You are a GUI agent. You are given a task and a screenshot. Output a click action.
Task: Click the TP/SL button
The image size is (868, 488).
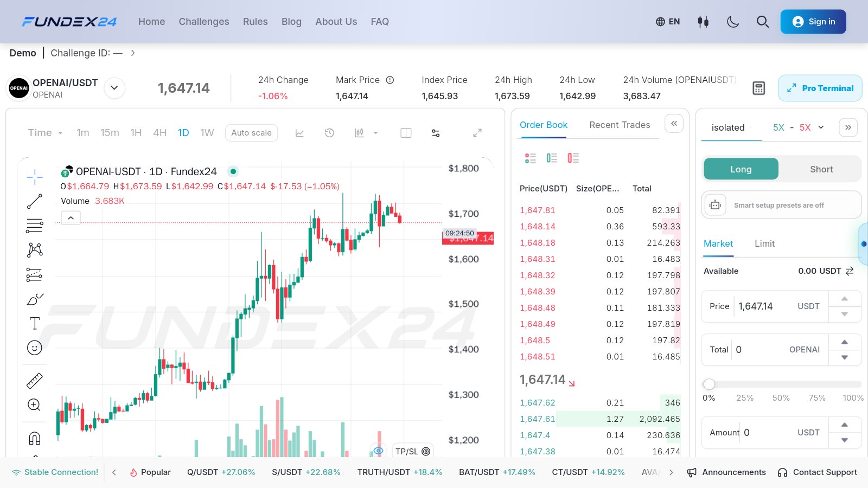pos(413,451)
